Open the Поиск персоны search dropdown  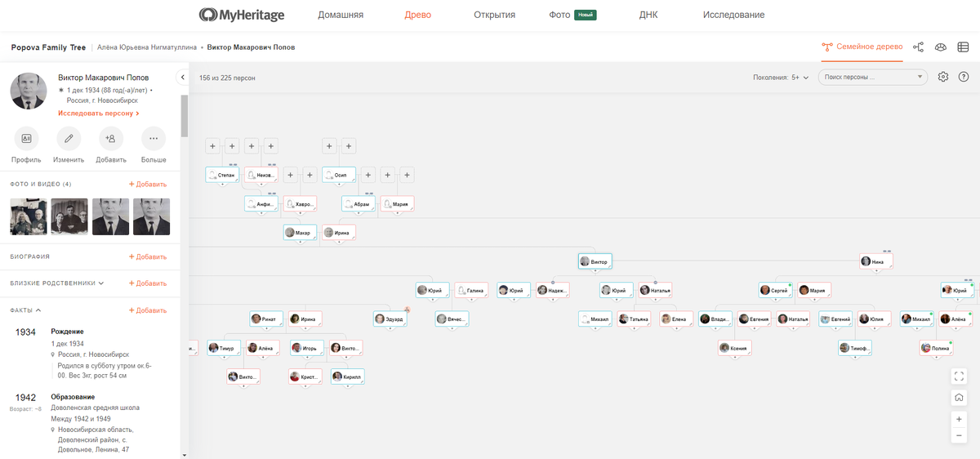pyautogui.click(x=873, y=77)
